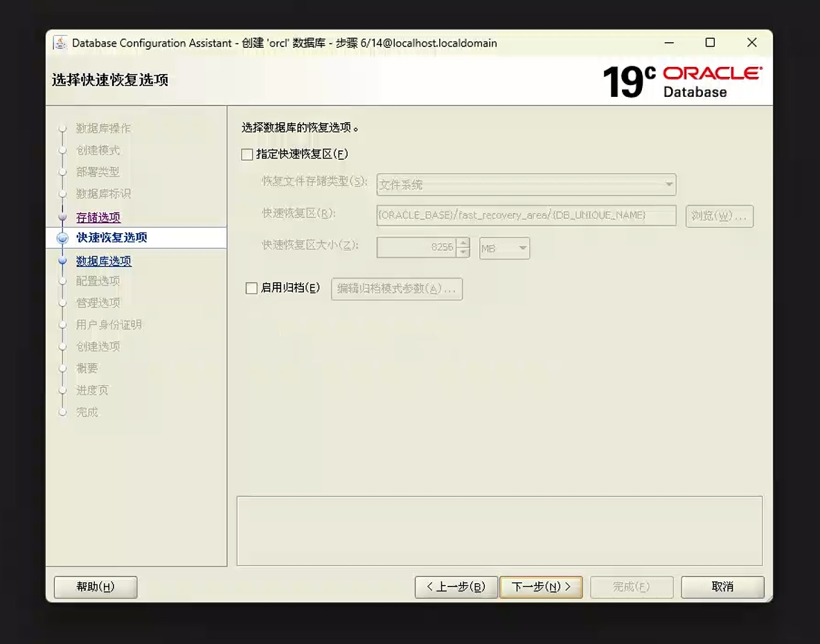Viewport: 820px width, 644px height.
Task: Open the 恢复文件存储类型 dropdown
Action: coord(526,184)
